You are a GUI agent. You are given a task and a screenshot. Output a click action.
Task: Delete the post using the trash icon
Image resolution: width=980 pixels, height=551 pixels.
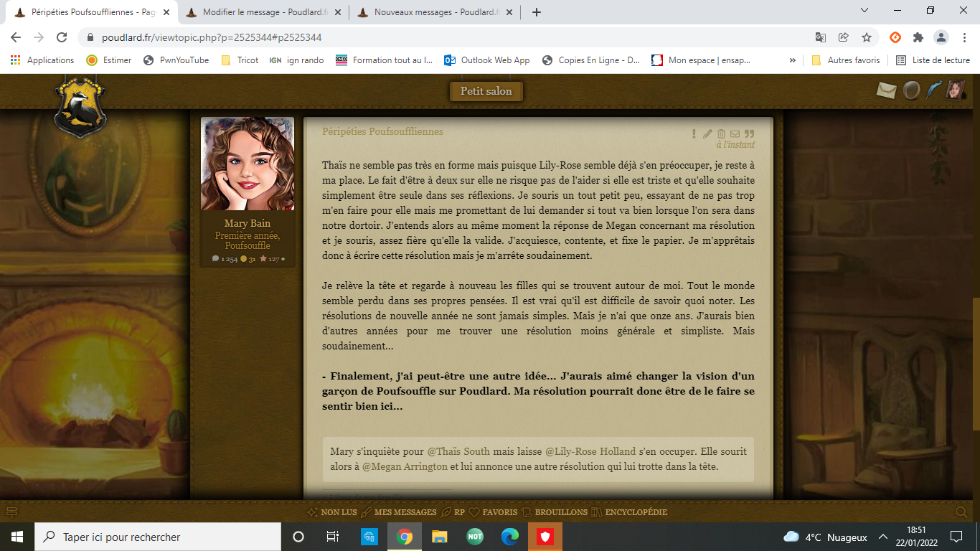722,133
